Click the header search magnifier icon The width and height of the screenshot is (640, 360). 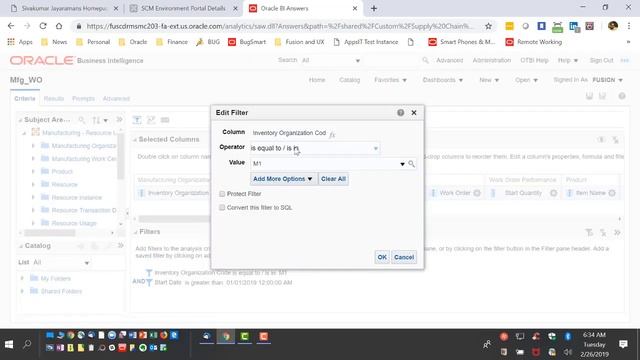click(425, 60)
